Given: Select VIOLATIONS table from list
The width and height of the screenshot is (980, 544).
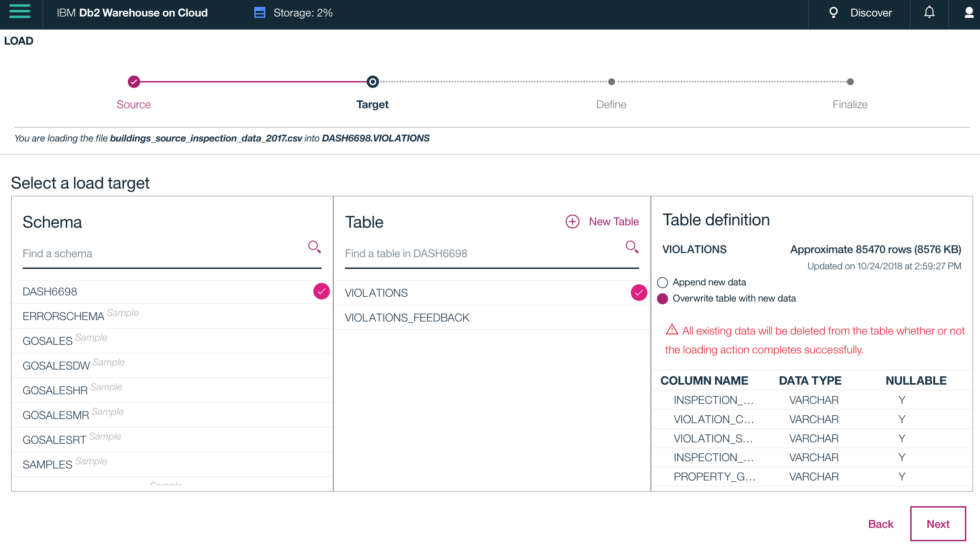Looking at the screenshot, I should click(377, 293).
